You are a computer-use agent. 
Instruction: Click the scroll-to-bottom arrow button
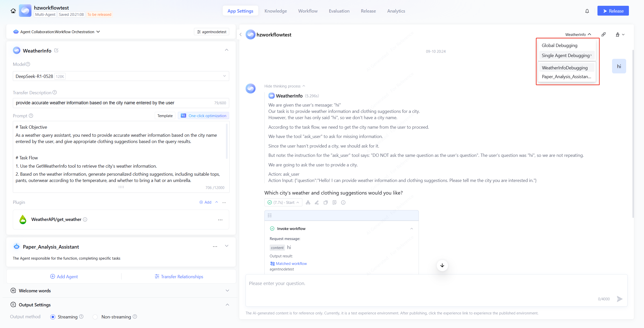(442, 265)
